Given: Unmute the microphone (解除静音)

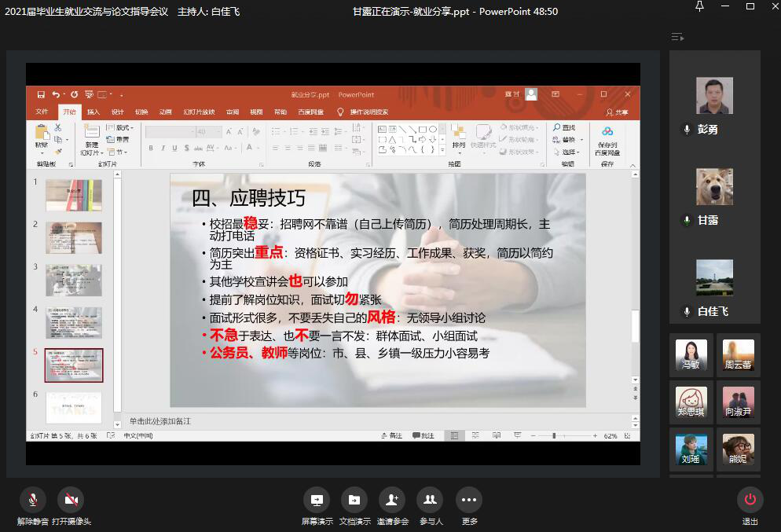Looking at the screenshot, I should point(33,500).
